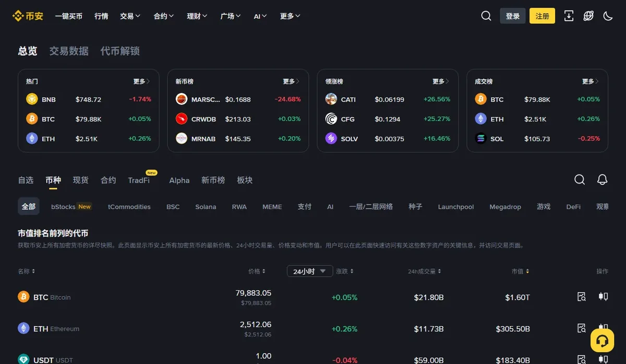Select the DeFi filter chip
Image resolution: width=626 pixels, height=364 pixels.
573,207
